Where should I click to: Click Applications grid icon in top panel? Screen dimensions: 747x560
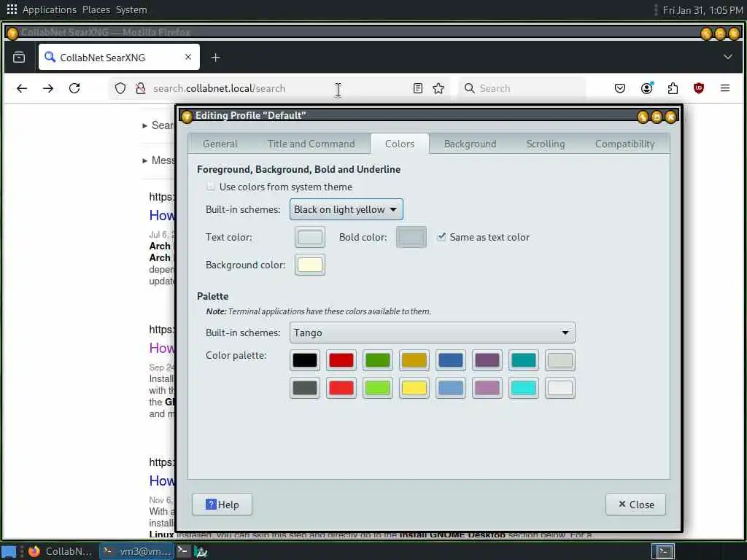[12, 9]
